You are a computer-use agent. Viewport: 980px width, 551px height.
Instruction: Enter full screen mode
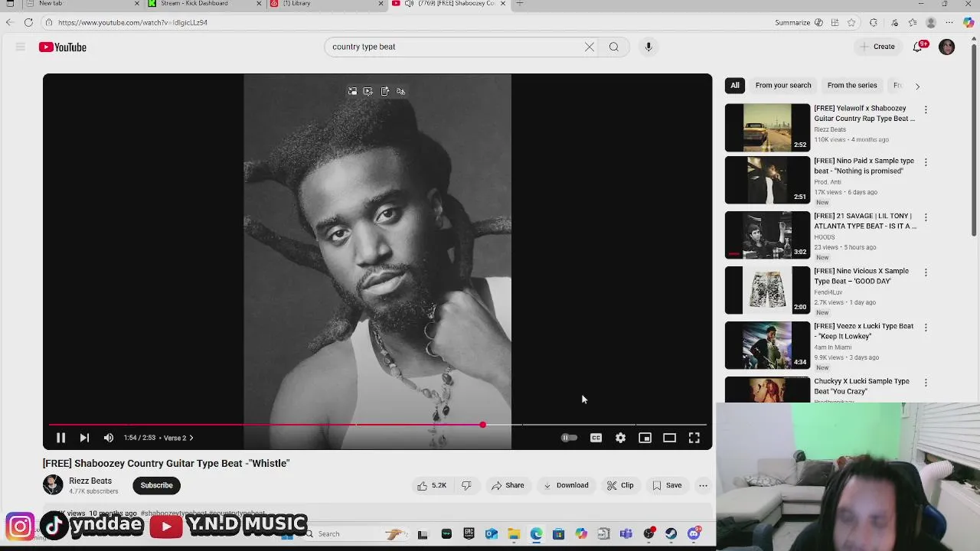(x=694, y=438)
